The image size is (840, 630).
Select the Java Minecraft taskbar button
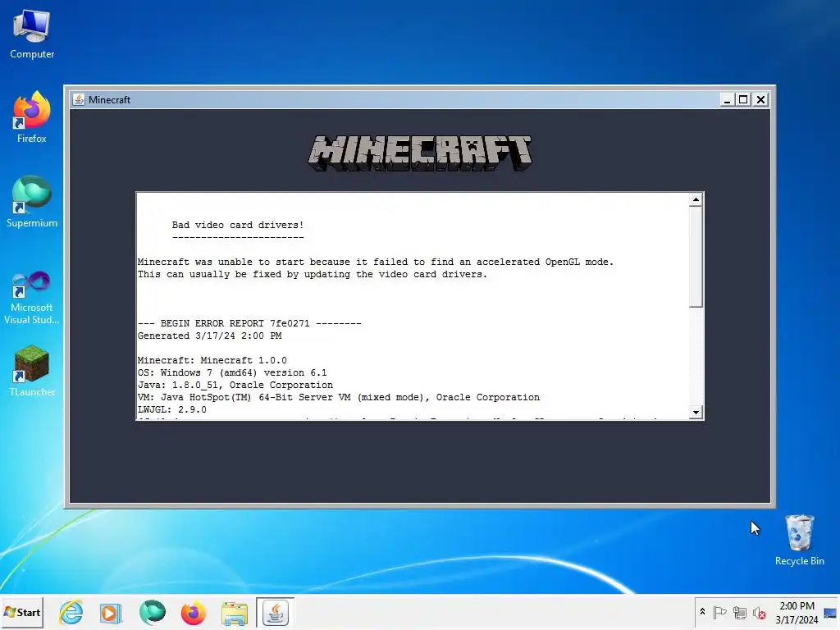(x=275, y=612)
